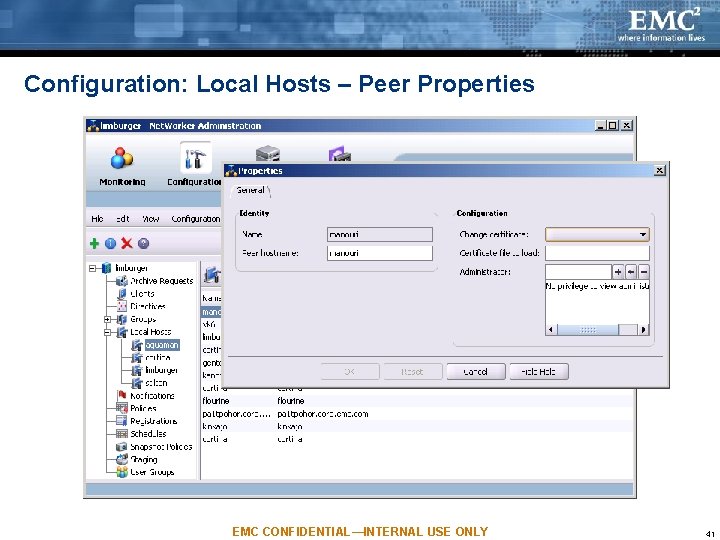This screenshot has width=720, height=540.
Task: Click the Certificate file to load field
Action: click(597, 253)
